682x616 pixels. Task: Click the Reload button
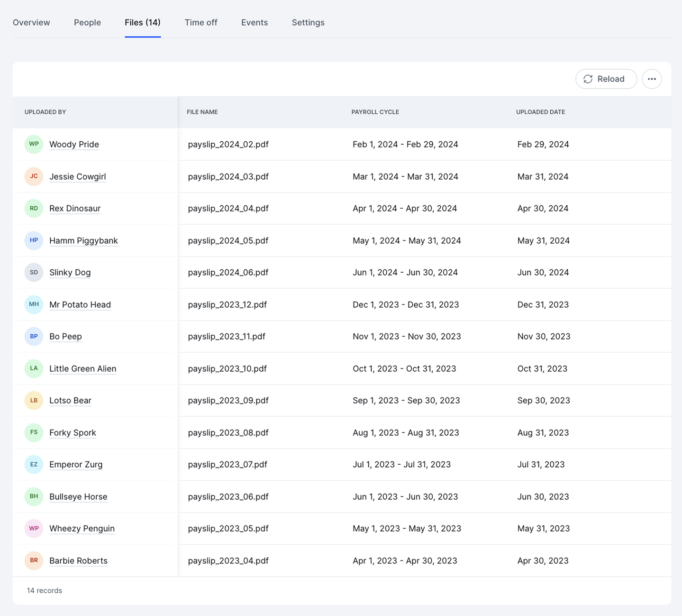[x=606, y=79]
